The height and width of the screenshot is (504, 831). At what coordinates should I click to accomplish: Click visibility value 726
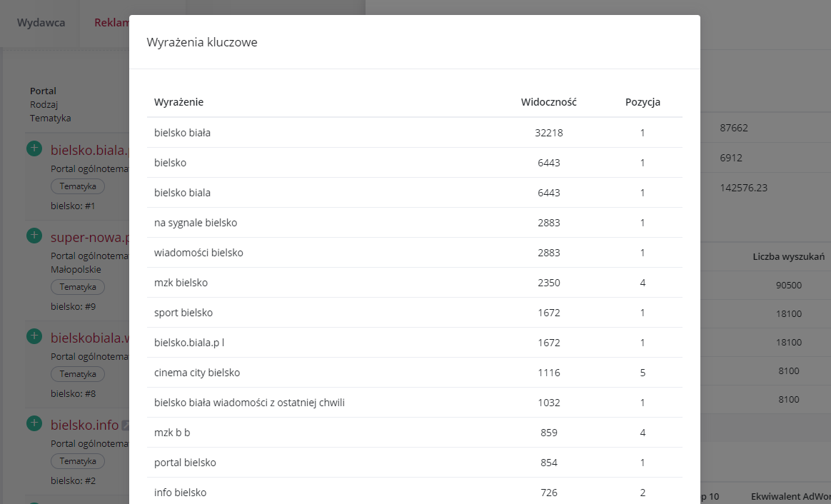pos(548,493)
